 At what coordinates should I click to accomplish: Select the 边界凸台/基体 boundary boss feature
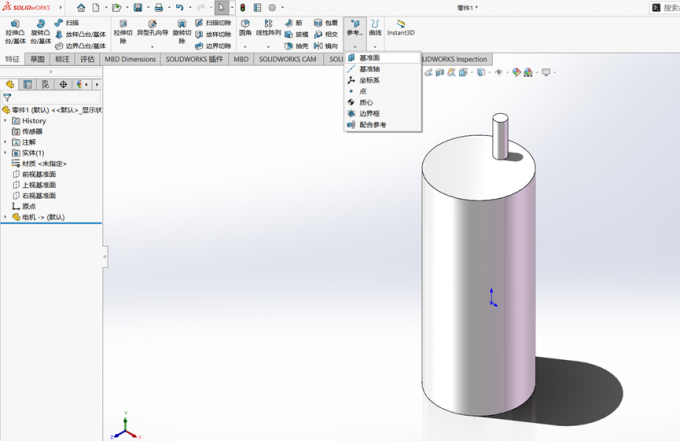point(81,46)
